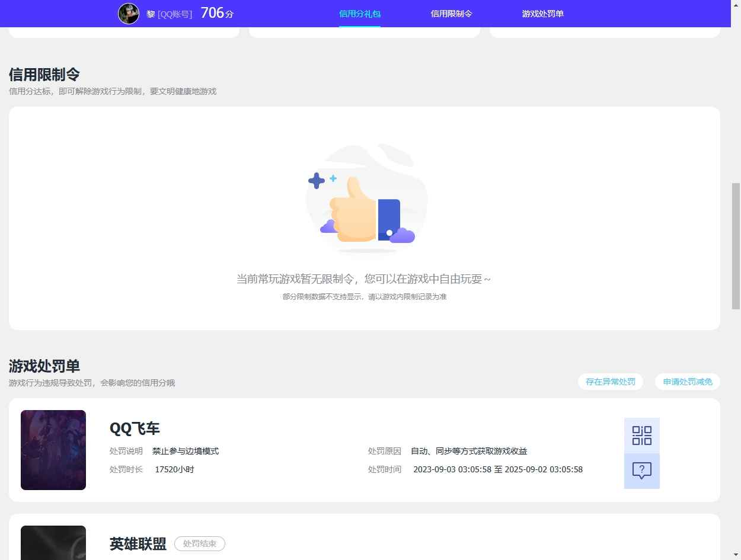The image size is (741, 560).
Task: Click the 信用限制令 section heading
Action: point(44,75)
